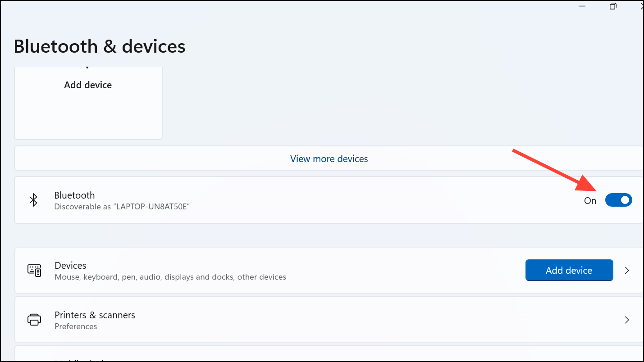644x362 pixels.
Task: Click the "Discoverable as LAPTOP-UN8AT50E" text
Action: 122,207
